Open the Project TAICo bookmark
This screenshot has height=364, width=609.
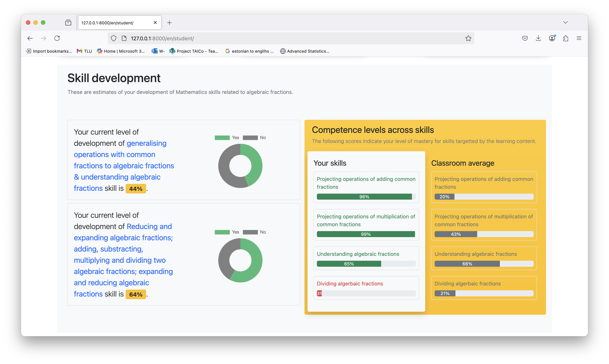coord(194,51)
